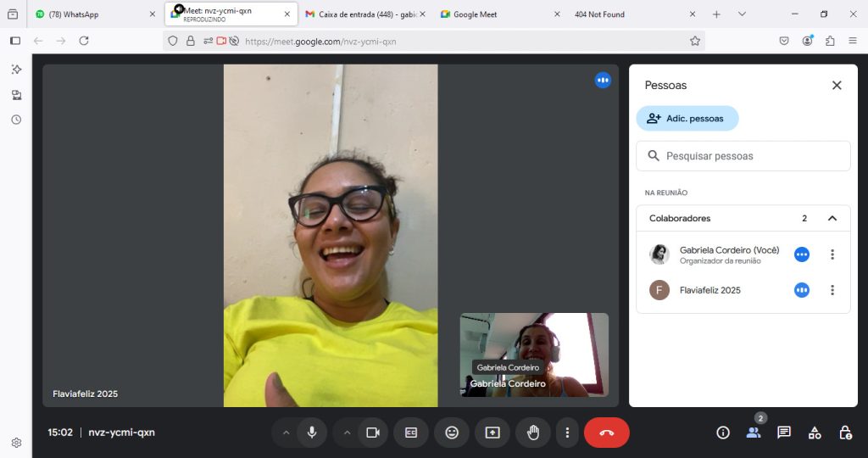Expand video settings arrow beside camera
868x458 pixels.
347,433
